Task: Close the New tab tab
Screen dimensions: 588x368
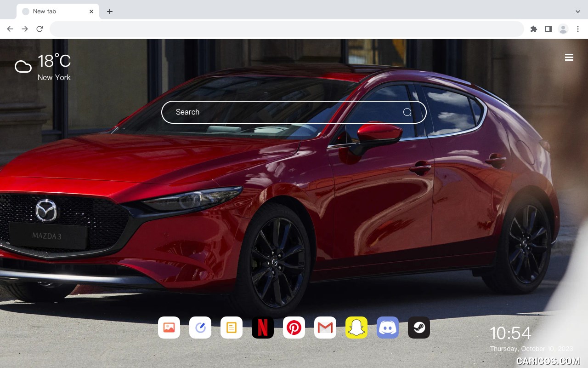Action: click(x=91, y=11)
